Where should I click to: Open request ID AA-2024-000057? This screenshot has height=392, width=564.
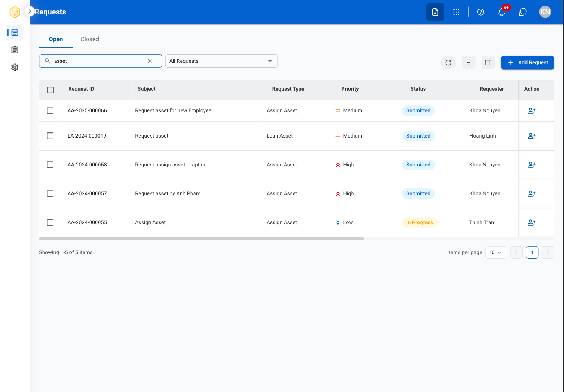tap(87, 193)
